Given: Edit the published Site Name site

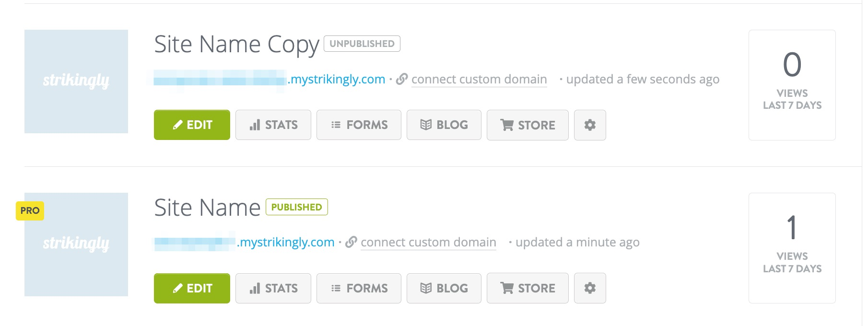Looking at the screenshot, I should [x=192, y=288].
